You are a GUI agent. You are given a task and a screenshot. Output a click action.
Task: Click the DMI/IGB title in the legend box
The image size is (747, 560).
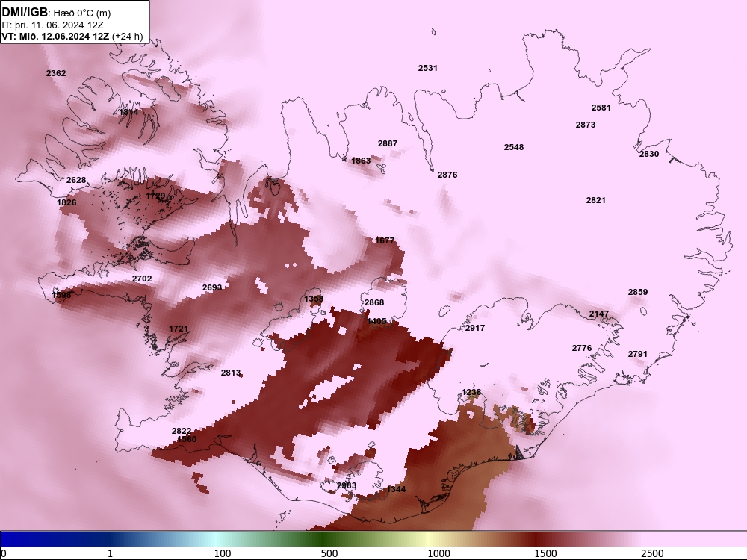click(25, 13)
